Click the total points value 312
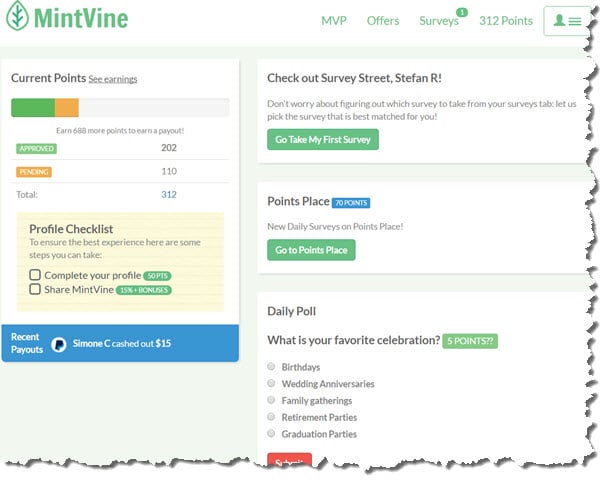Screen dimensions: 610x482 (169, 195)
